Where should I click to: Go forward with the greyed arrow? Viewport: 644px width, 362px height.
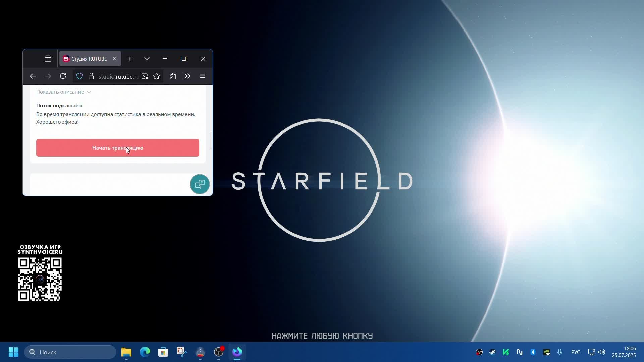48,76
